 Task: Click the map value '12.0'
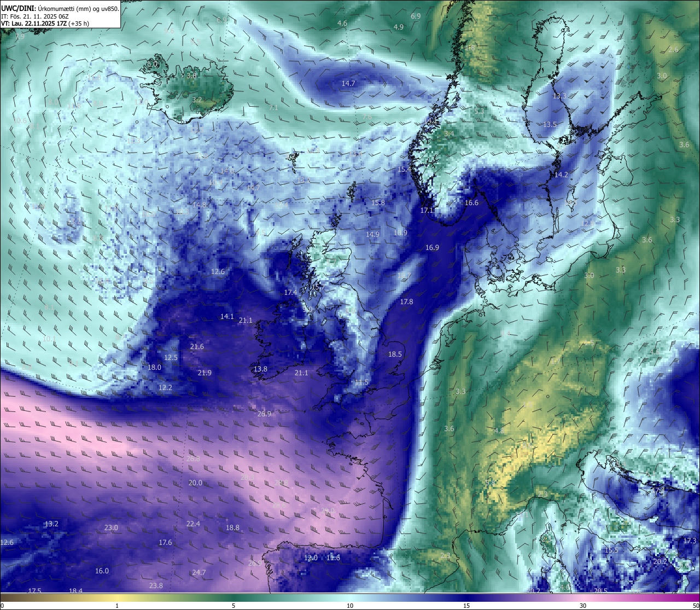pyautogui.click(x=311, y=558)
